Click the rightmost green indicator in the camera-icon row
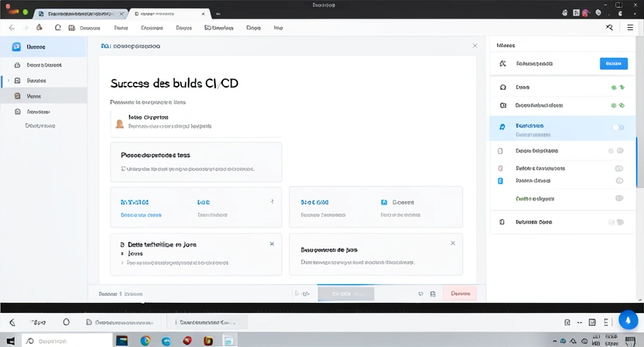 click(x=622, y=105)
